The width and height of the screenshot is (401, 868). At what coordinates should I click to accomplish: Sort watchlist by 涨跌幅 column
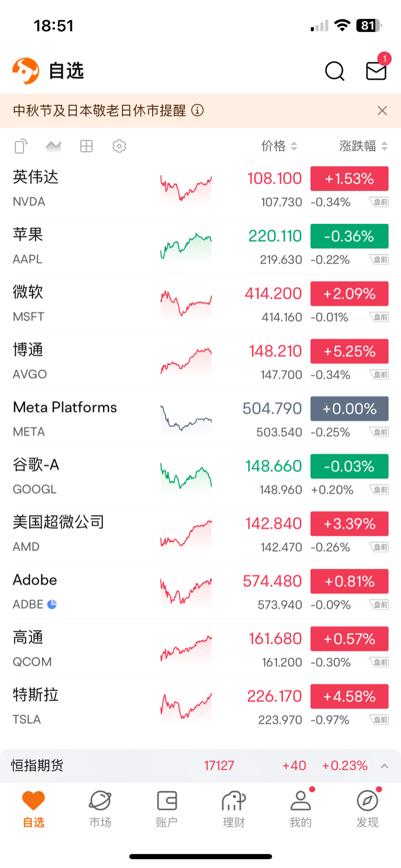[363, 146]
